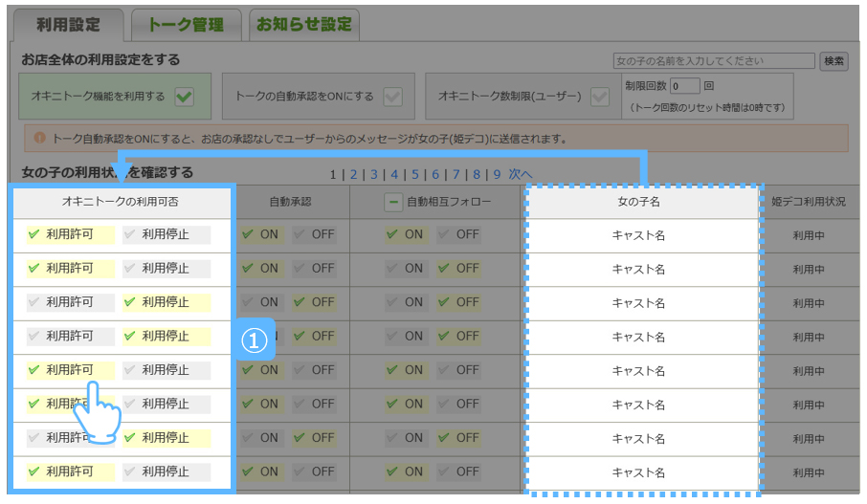The height and width of the screenshot is (504, 867).
Task: Set 自動相互フォロー to OFF in the first row
Action: (x=457, y=234)
